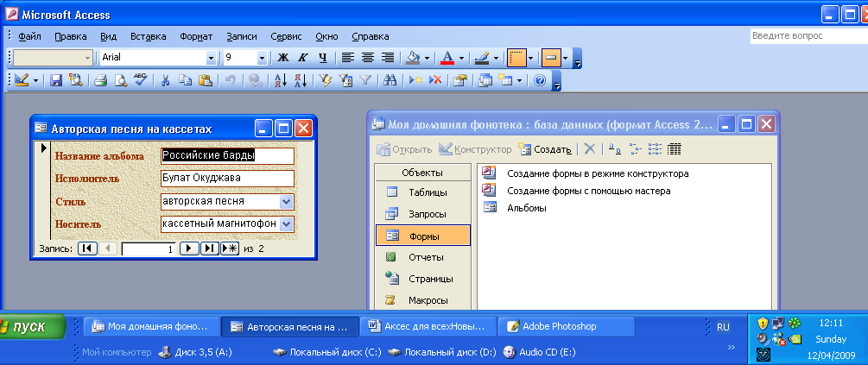The width and height of the screenshot is (868, 365).
Task: Apply the red font color A
Action: pyautogui.click(x=448, y=58)
